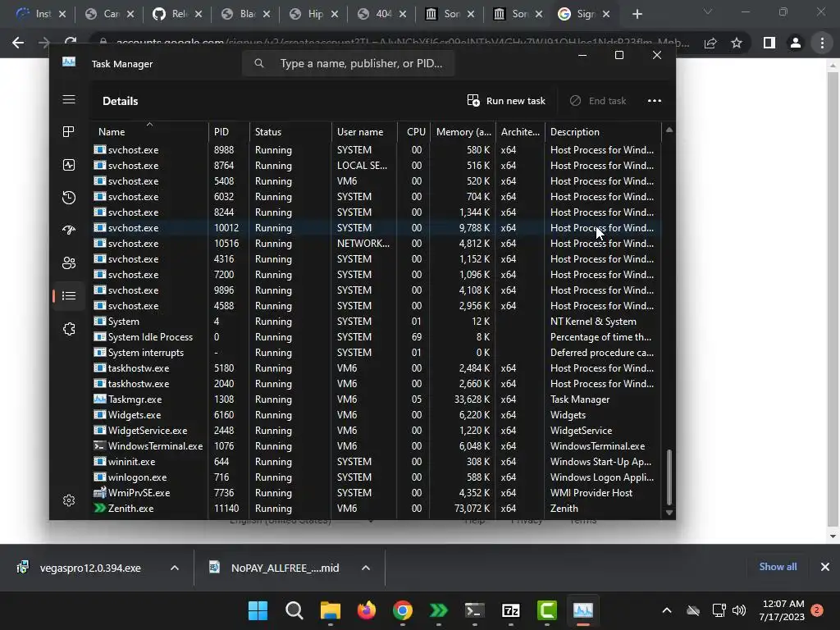
Task: Sort processes by Memory column
Action: 463,132
